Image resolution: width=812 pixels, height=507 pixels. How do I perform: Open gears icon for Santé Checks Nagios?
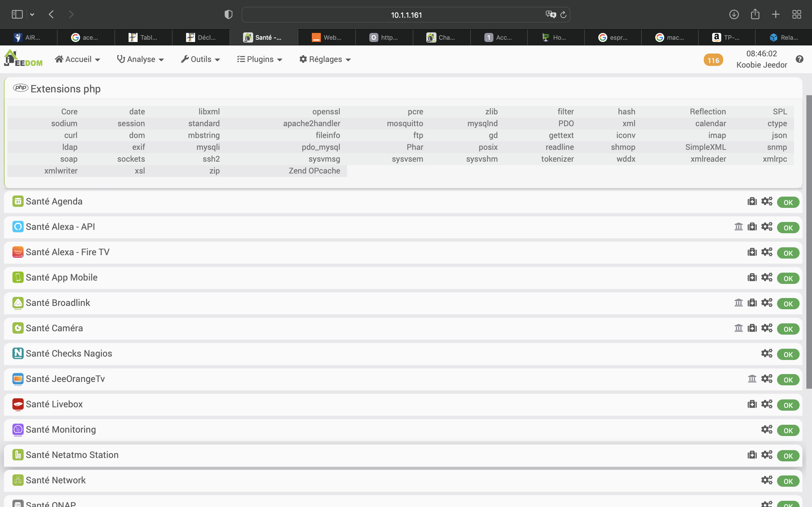(x=766, y=353)
